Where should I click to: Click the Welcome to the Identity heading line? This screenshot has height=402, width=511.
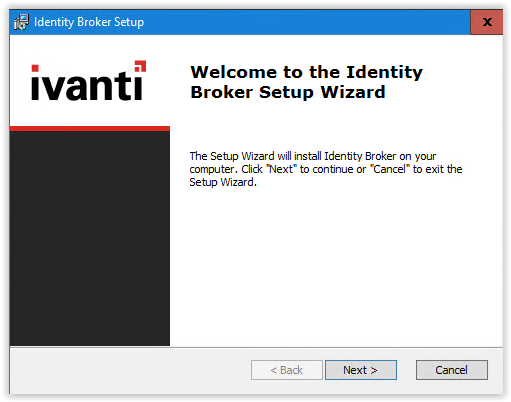pyautogui.click(x=306, y=72)
